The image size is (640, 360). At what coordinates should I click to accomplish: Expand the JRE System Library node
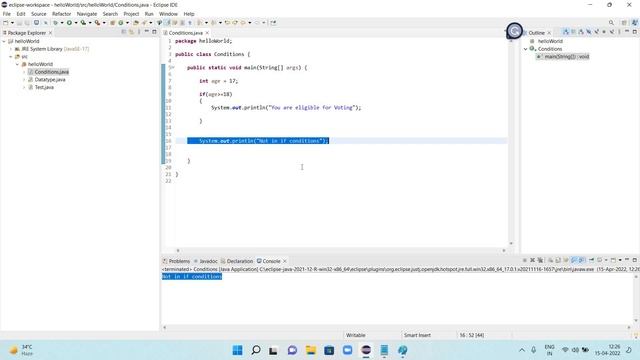11,49
